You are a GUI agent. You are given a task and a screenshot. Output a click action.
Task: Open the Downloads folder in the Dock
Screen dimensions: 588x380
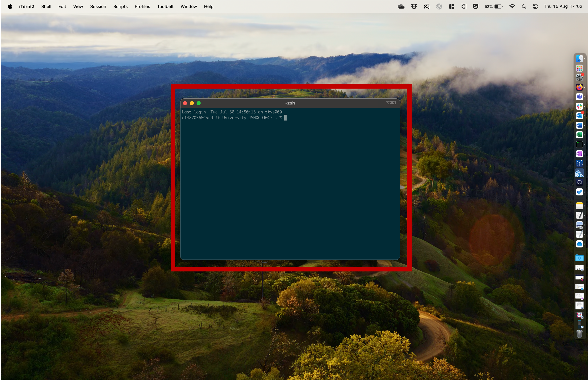click(579, 258)
